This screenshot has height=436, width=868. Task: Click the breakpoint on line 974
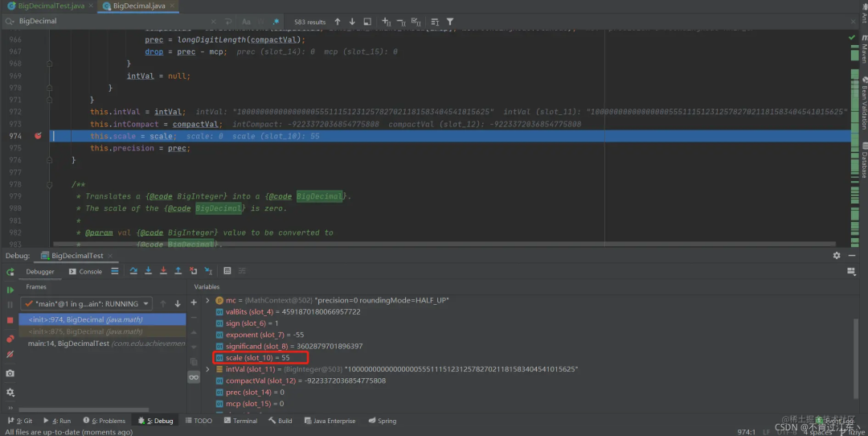(x=38, y=136)
